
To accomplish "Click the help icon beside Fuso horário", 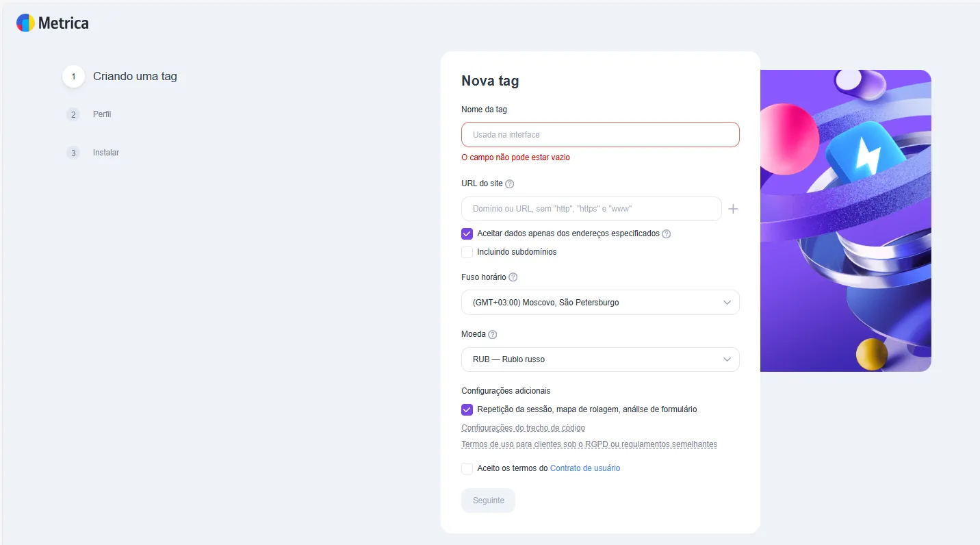I will click(x=513, y=277).
